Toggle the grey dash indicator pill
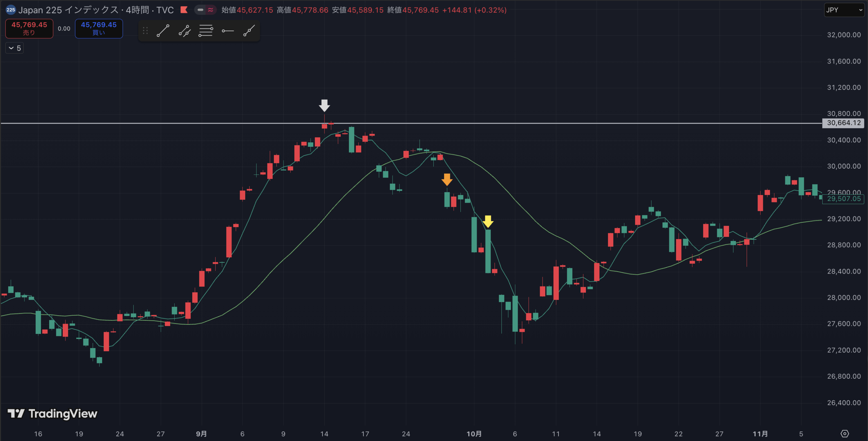Screen dimensions: 868x441 click(x=200, y=10)
